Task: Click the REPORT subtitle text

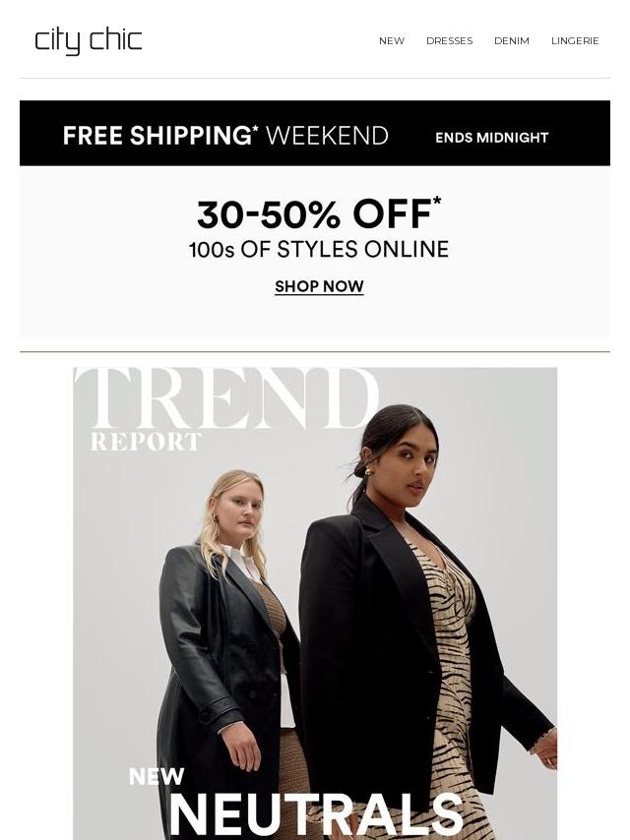Action: click(146, 442)
